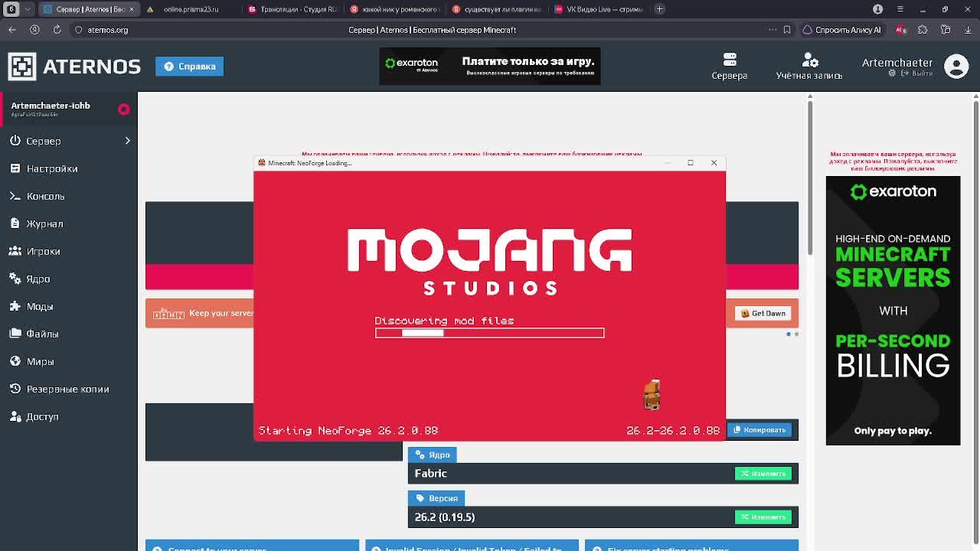980x551 pixels.
Task: Click Изменить next to Fabric
Action: [x=763, y=473]
